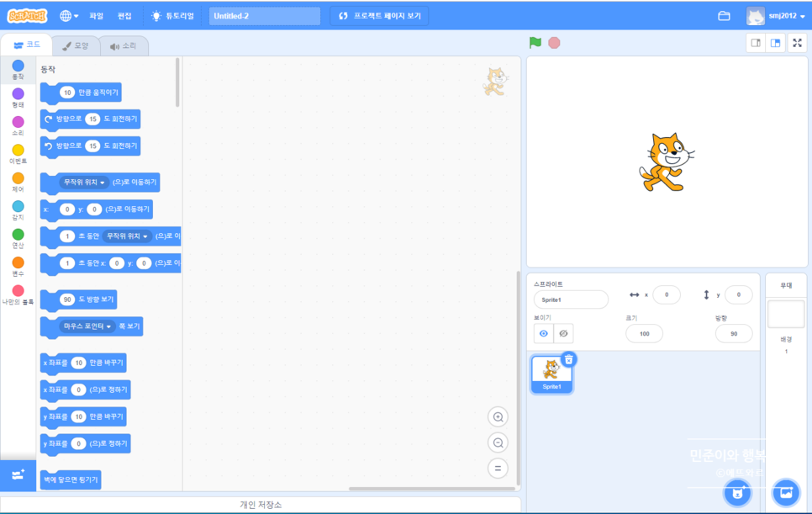Click 프로젝트 페이지 보기 button
Image resolution: width=812 pixels, height=514 pixels.
[x=379, y=16]
